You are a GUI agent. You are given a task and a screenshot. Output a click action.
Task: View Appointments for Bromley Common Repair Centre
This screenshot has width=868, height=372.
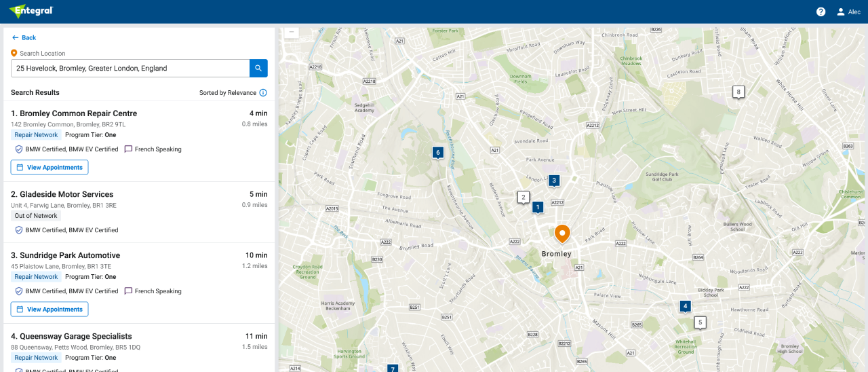pyautogui.click(x=50, y=167)
